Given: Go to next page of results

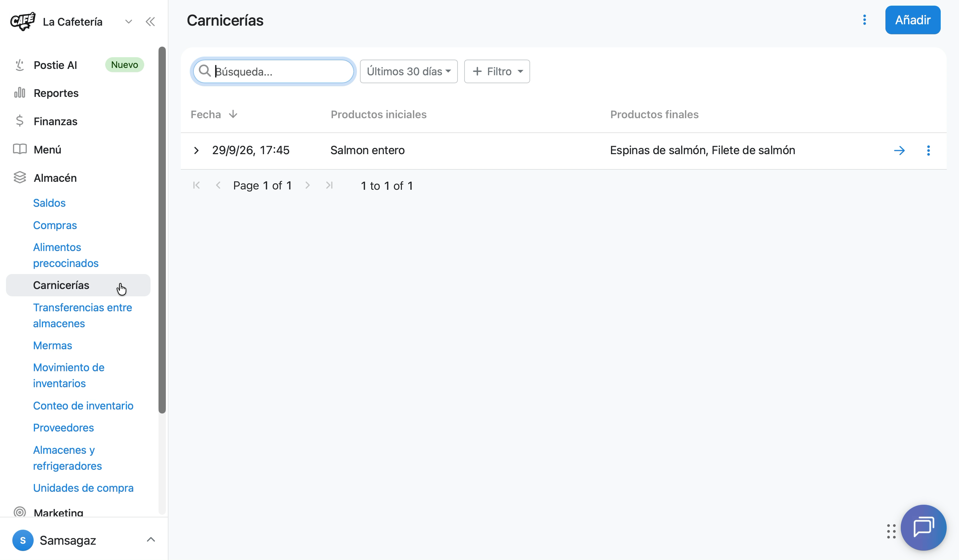Looking at the screenshot, I should point(307,185).
